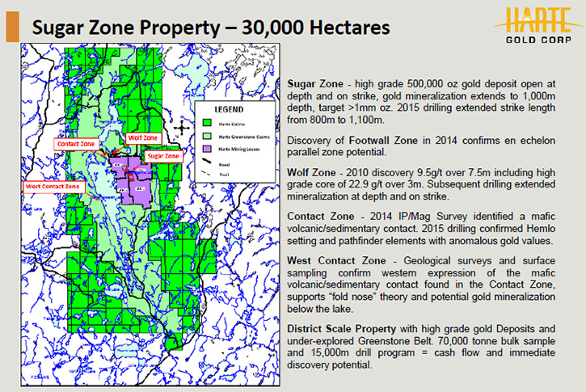Click the Harte Claims legend label

pos(232,124)
